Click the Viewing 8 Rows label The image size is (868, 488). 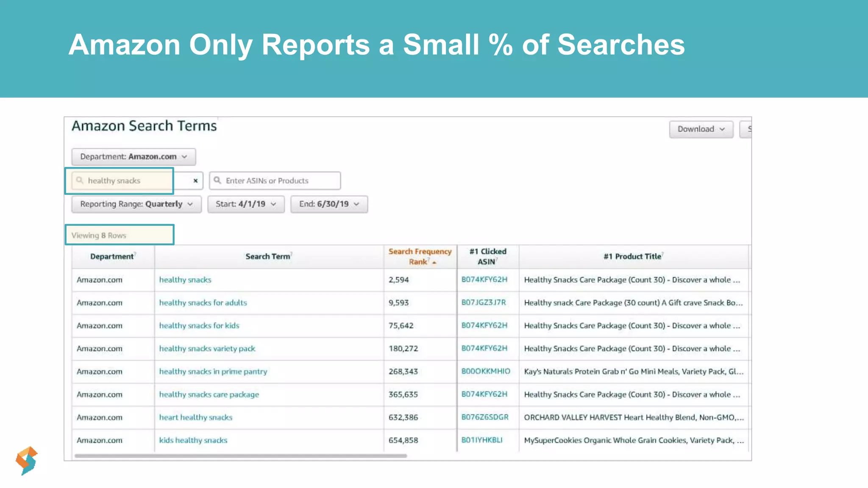[99, 236]
